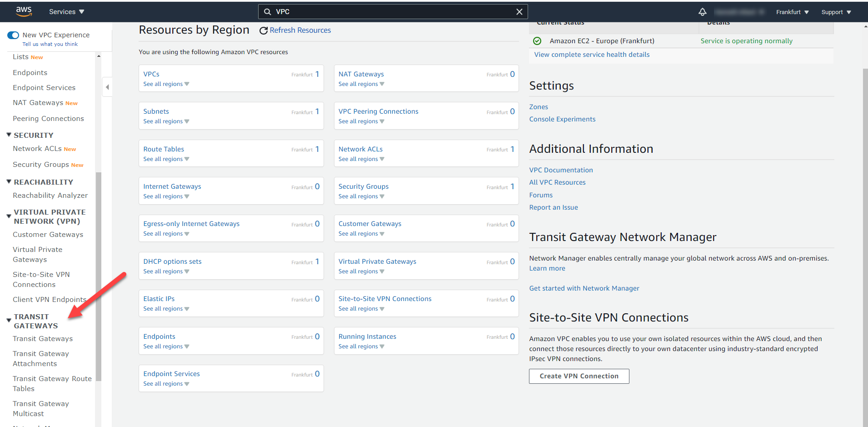Toggle off the New VPC Experience
The image size is (868, 427).
coord(13,35)
